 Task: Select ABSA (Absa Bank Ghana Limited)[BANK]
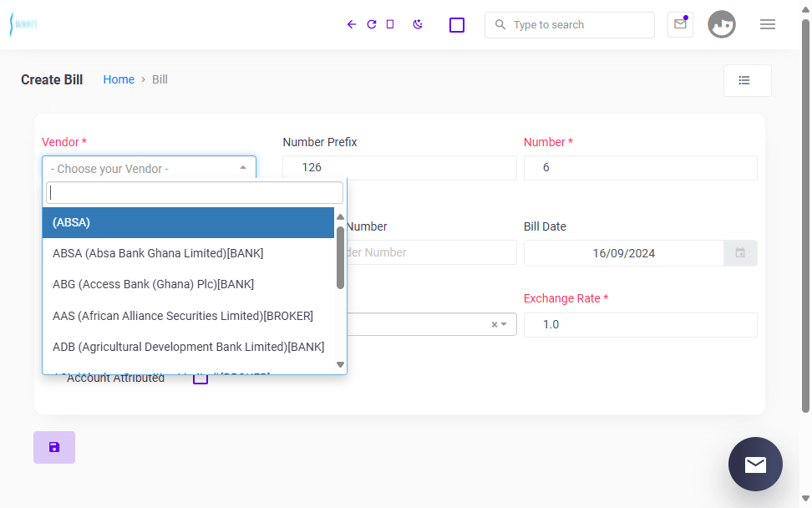point(188,253)
